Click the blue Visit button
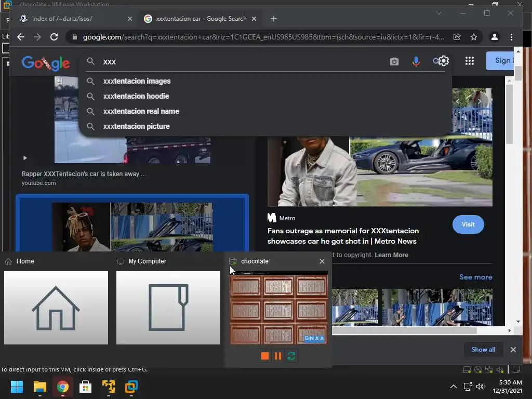This screenshot has height=399, width=532. (x=468, y=224)
